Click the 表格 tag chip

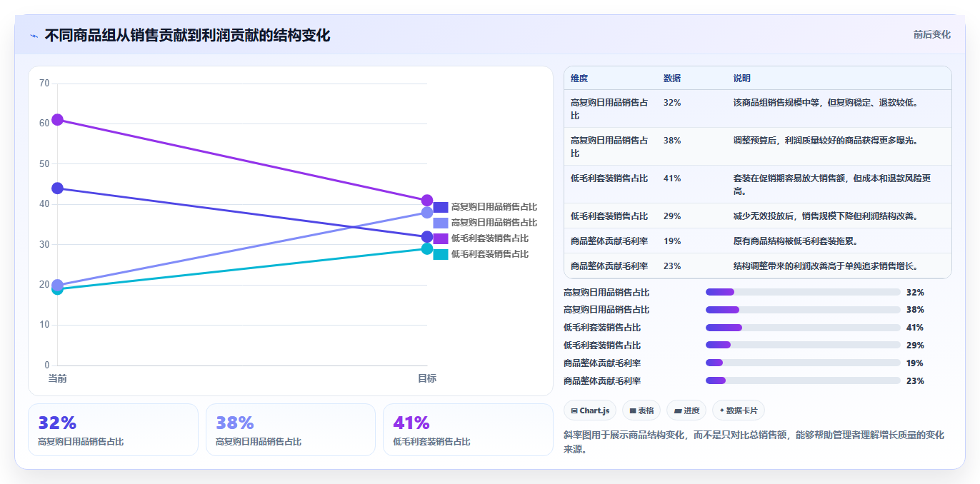coord(641,410)
